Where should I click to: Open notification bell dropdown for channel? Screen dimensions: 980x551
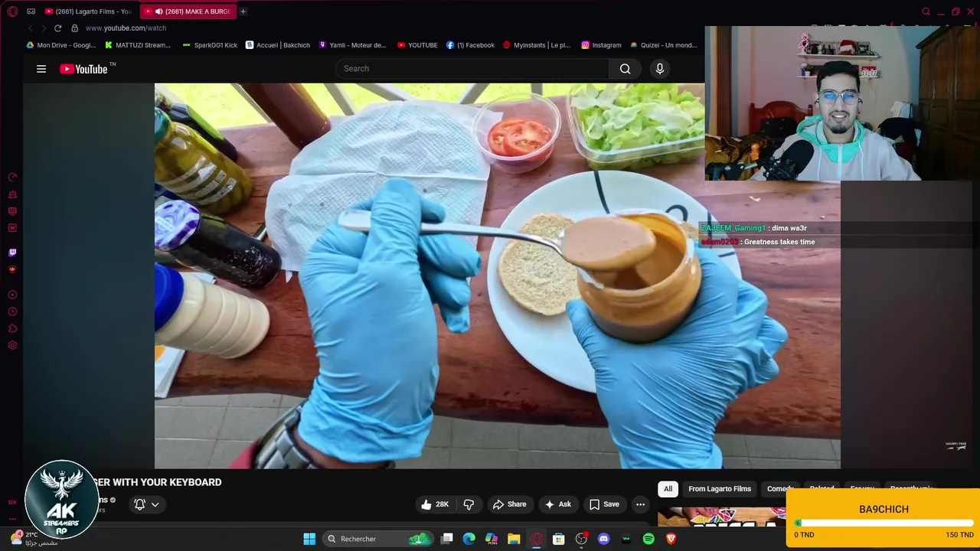pos(146,504)
